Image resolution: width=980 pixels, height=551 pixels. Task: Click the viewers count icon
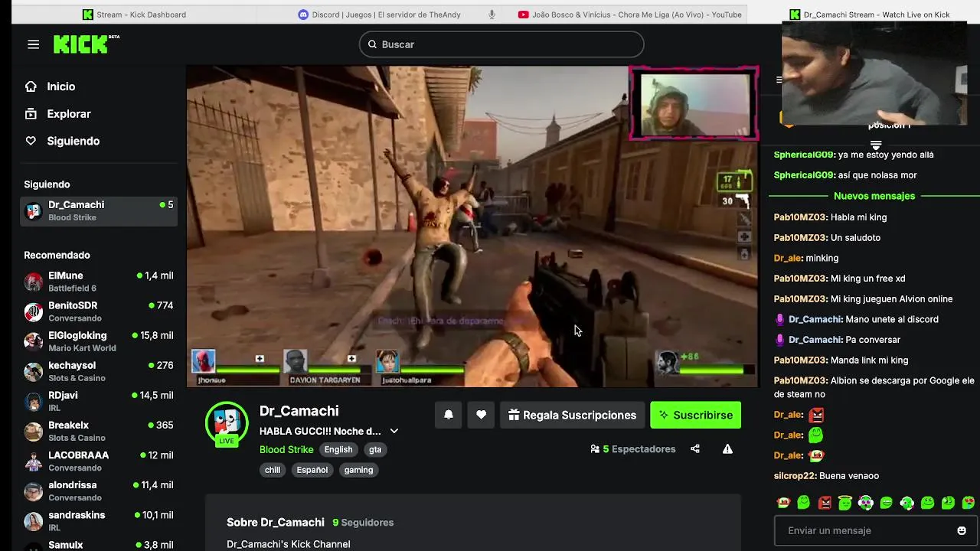tap(595, 449)
